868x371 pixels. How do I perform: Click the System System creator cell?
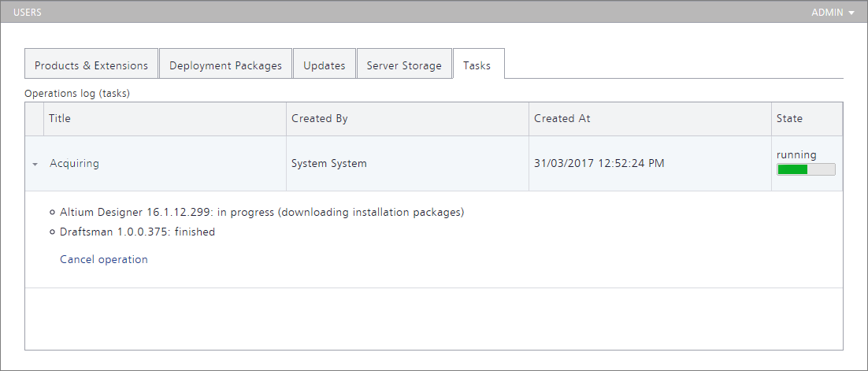coord(329,164)
